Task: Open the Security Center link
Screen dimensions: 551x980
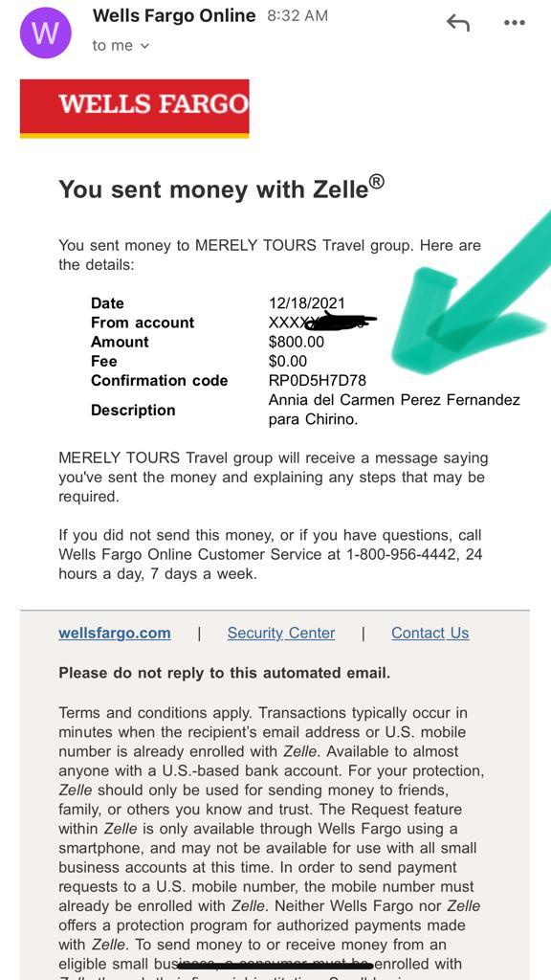Action: 281,634
